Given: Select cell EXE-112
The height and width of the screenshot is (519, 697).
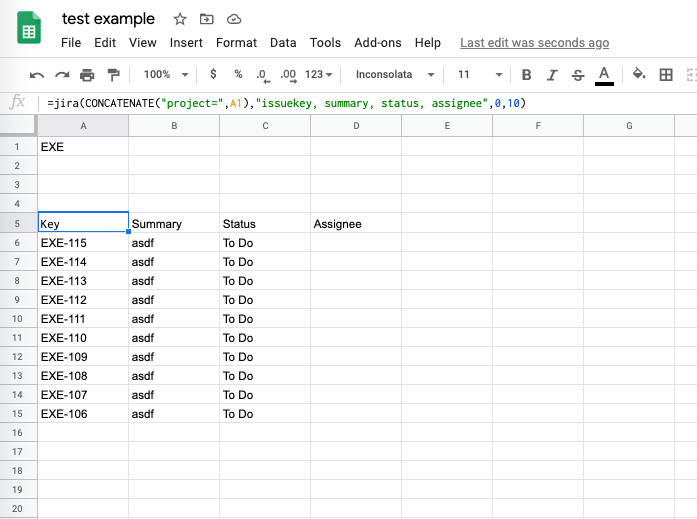Looking at the screenshot, I should coord(83,299).
